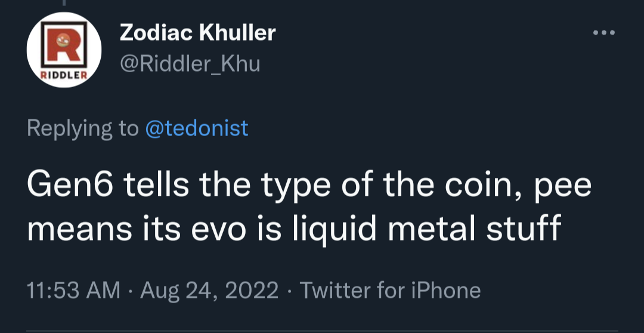
Task: Click the red R logo in avatar
Action: pyautogui.click(x=64, y=44)
